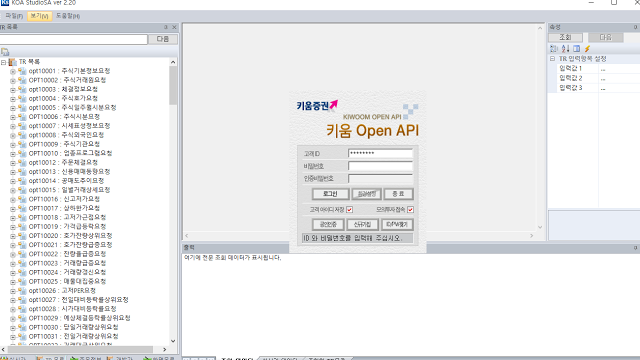Click the 공인인증 button
This screenshot has width=640, height=360.
pos(328,224)
